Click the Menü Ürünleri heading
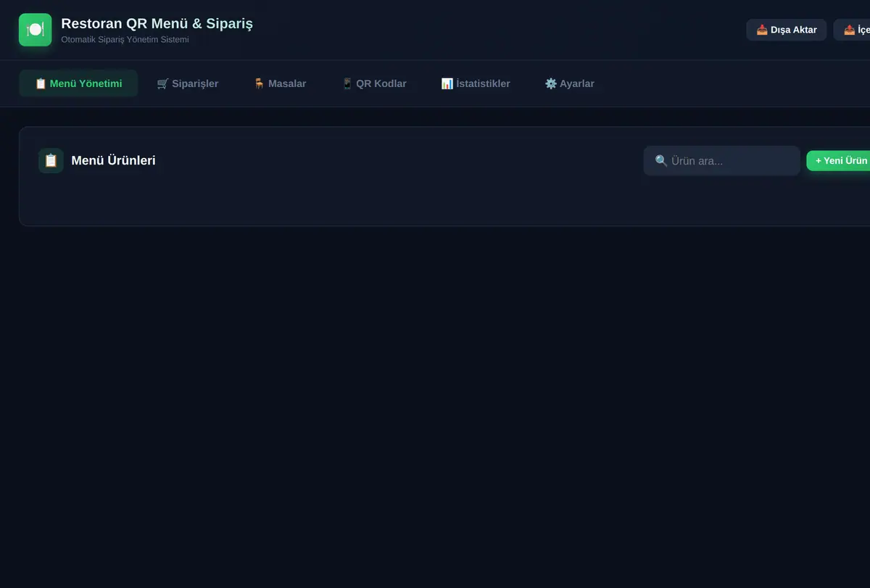This screenshot has width=870, height=588. coord(113,161)
